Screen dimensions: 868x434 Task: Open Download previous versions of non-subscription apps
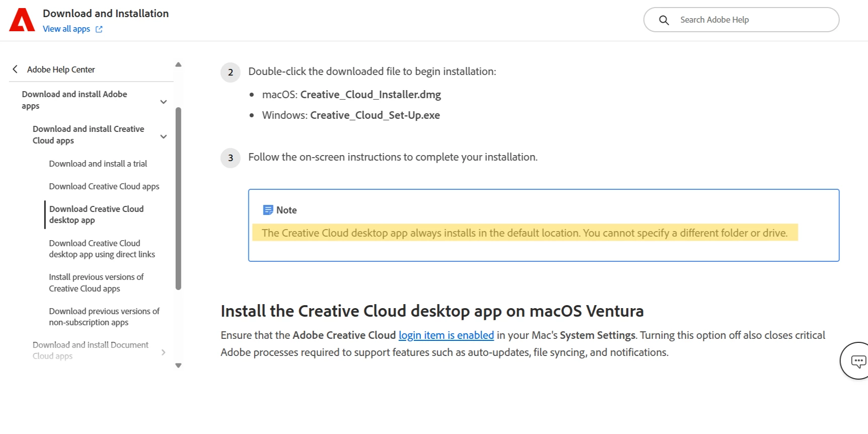pos(104,317)
